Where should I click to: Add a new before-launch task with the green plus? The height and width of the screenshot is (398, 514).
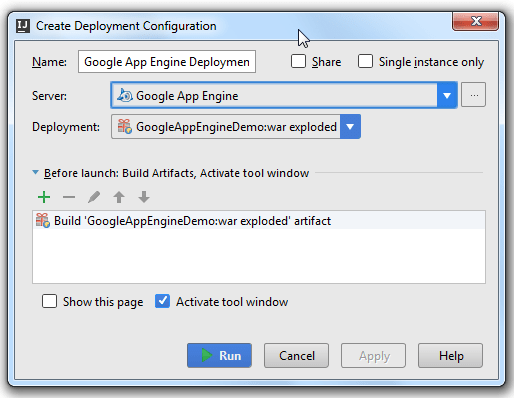(x=44, y=197)
